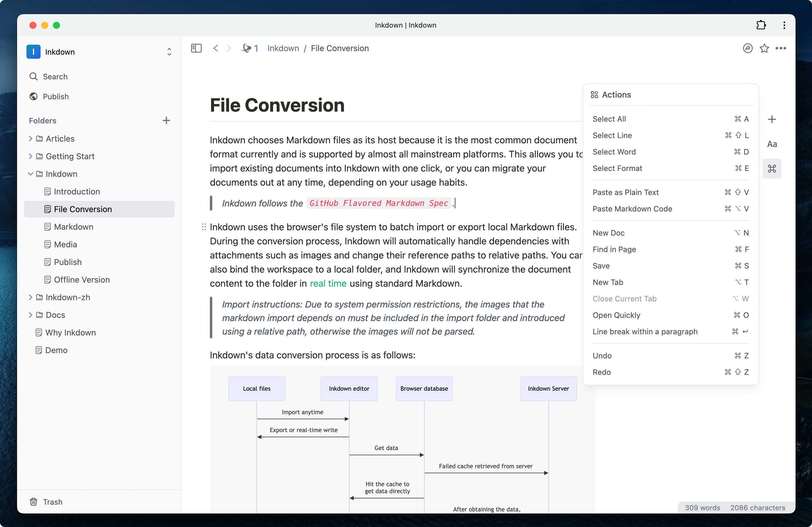Viewport: 812px width, 527px height.
Task: Choose Select Line action
Action: (x=670, y=135)
